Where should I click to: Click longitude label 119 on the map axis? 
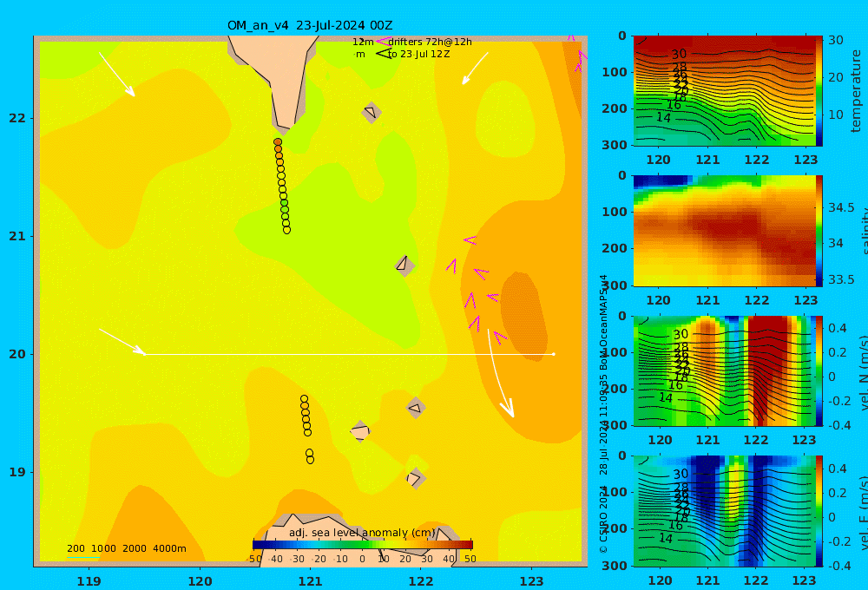click(89, 581)
